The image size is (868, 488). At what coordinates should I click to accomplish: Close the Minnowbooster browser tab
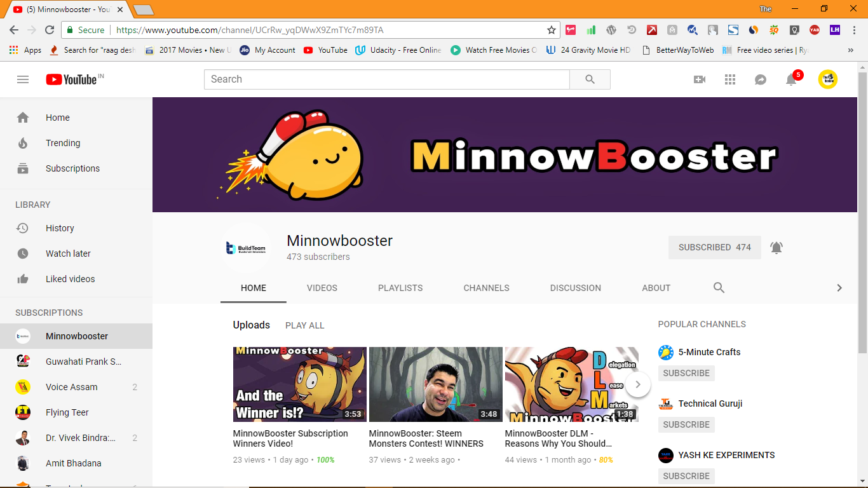pyautogui.click(x=120, y=10)
